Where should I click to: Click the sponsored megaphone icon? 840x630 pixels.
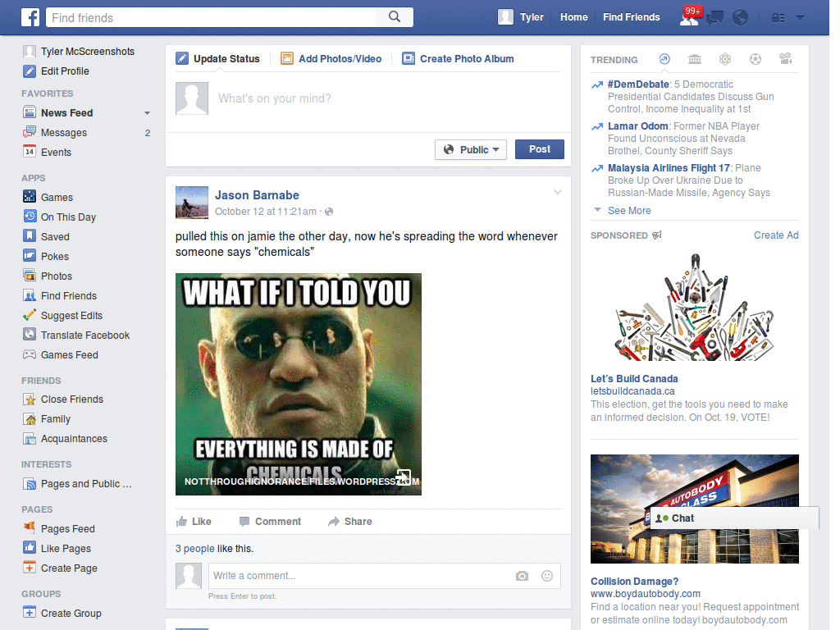pyautogui.click(x=657, y=235)
